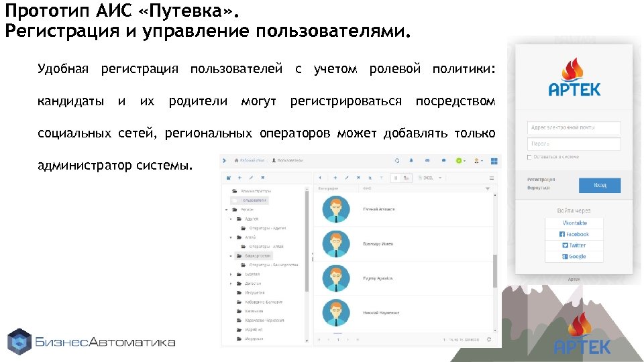Collapse the Башкортостан tree node
This screenshot has width=644, height=362.
point(231,255)
